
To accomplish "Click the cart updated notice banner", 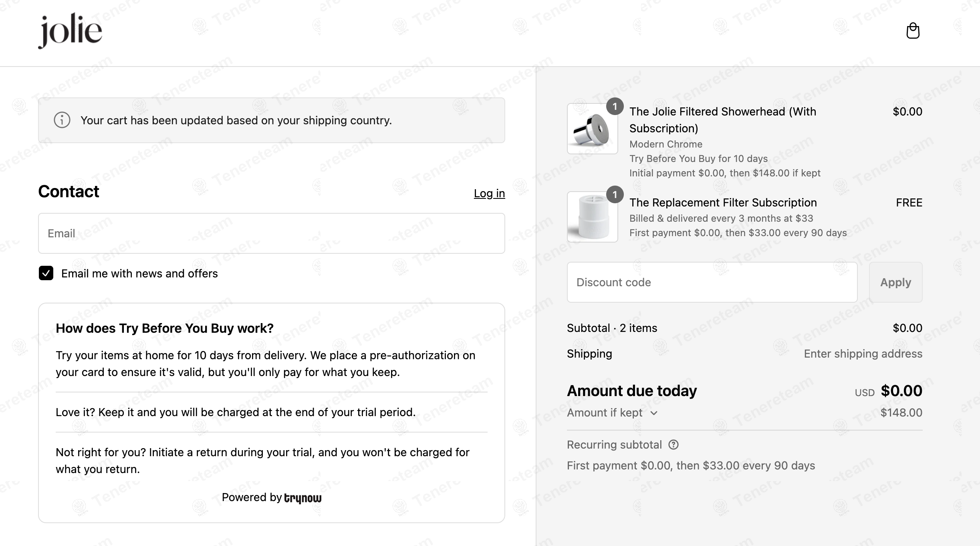I will click(x=272, y=120).
